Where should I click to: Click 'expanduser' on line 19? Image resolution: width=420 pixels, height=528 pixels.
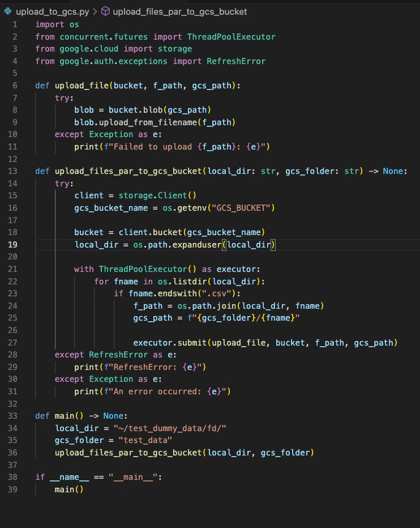197,245
